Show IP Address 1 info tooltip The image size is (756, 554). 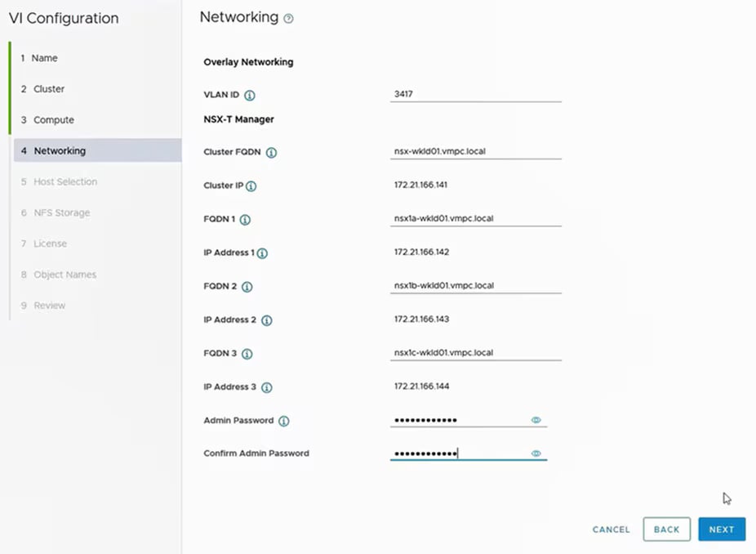(x=262, y=252)
